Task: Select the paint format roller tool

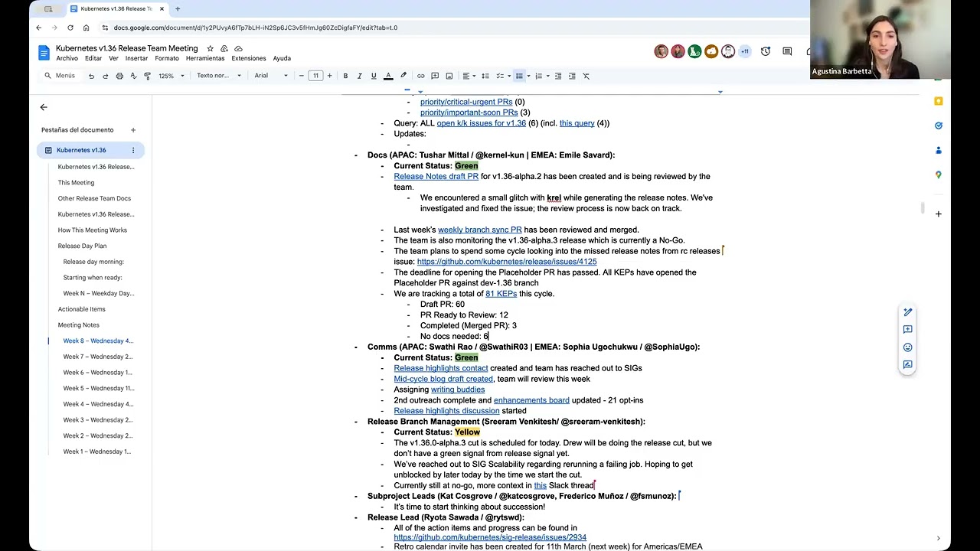Action: pos(148,76)
